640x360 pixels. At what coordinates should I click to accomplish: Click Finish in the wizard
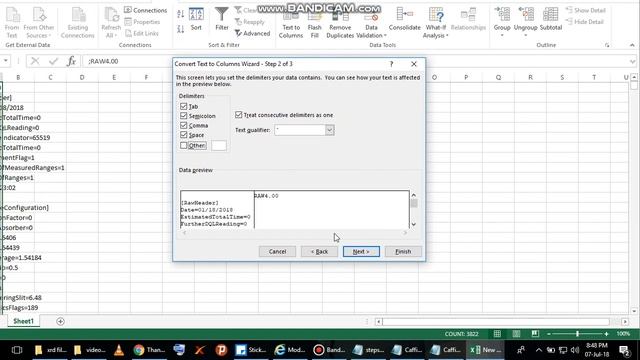pyautogui.click(x=403, y=251)
